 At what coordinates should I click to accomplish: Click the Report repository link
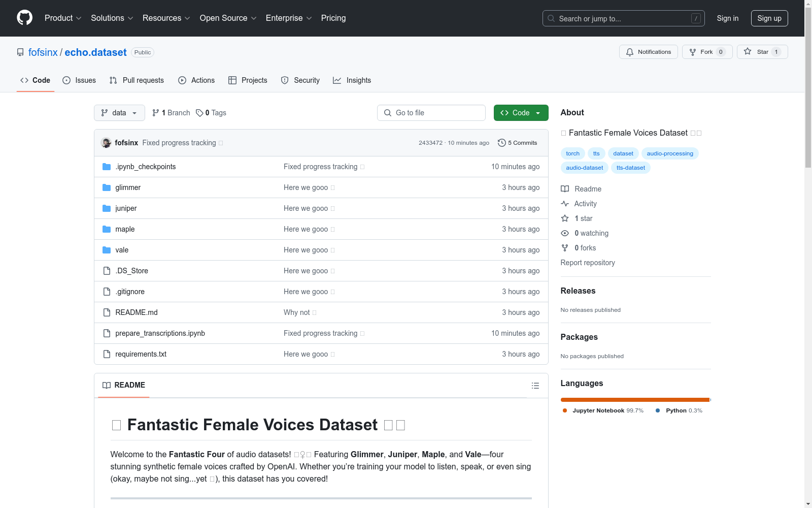point(588,263)
